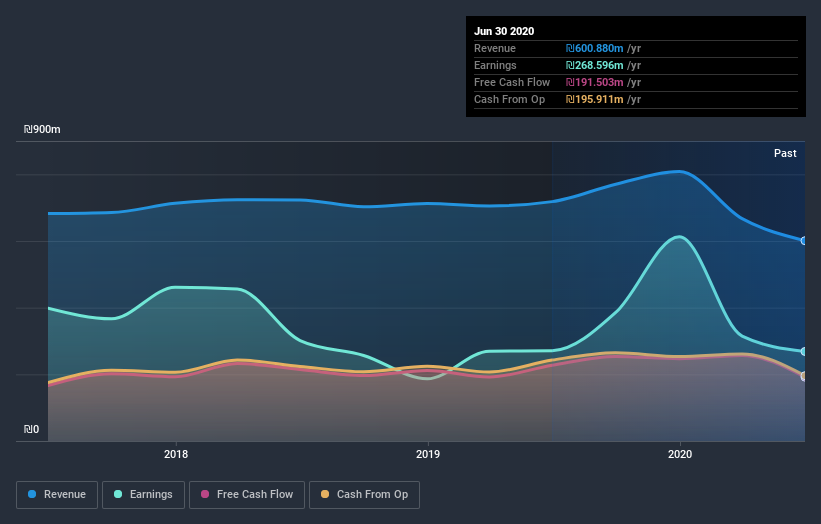The image size is (821, 524).
Task: Click the Revenue endpoint marker at Jun 2020
Action: [804, 241]
